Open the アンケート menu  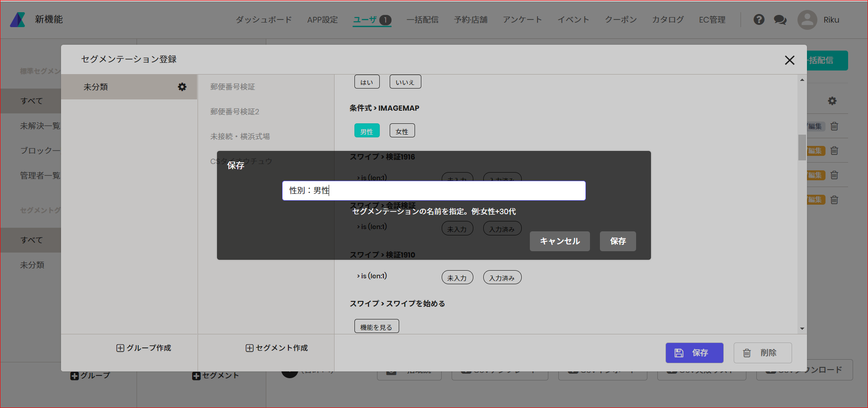pos(522,20)
